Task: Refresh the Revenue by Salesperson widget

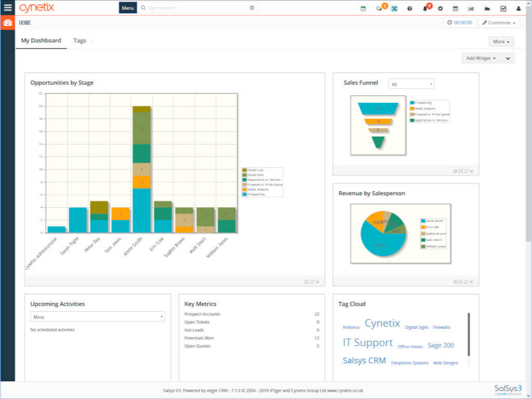Action: [x=466, y=282]
